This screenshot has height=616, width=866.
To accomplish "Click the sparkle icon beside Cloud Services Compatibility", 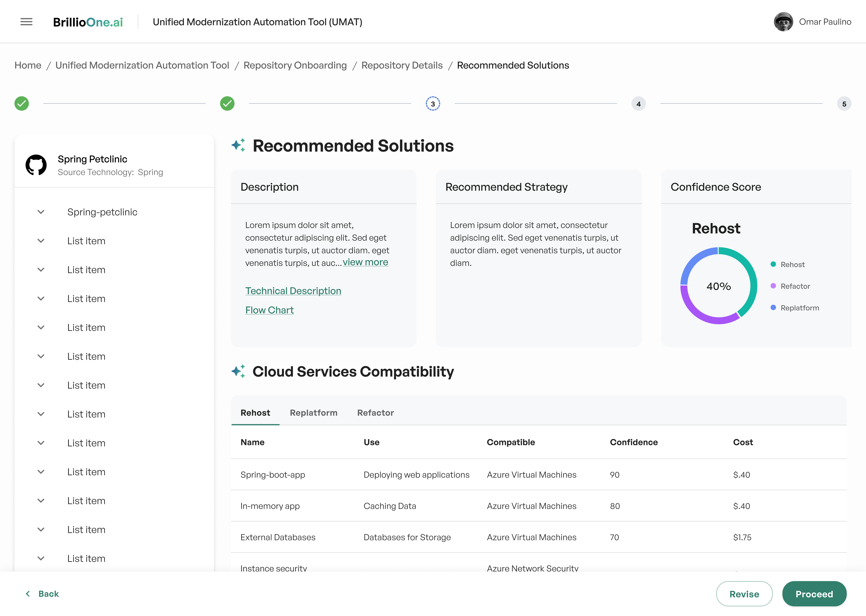I will tap(238, 371).
